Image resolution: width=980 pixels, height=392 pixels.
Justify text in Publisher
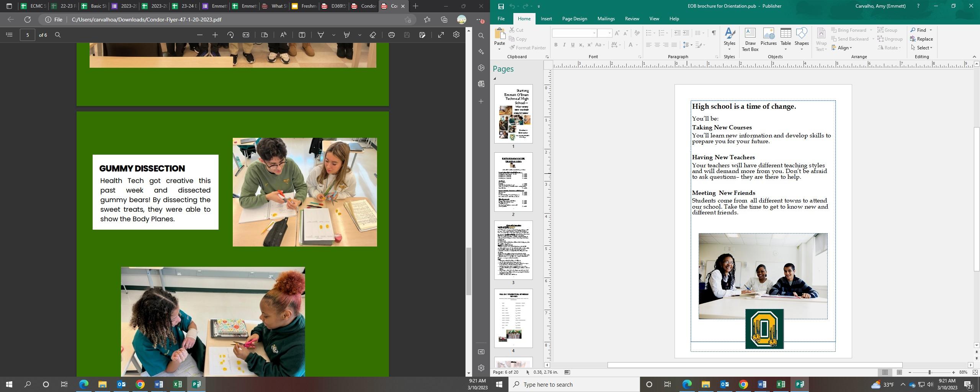pyautogui.click(x=674, y=45)
